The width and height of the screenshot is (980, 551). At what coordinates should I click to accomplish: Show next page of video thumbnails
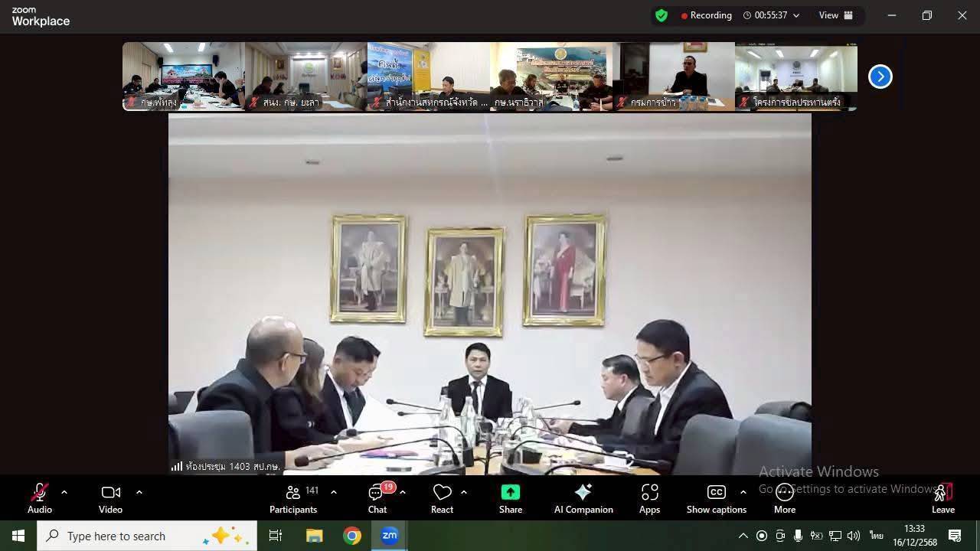click(880, 77)
